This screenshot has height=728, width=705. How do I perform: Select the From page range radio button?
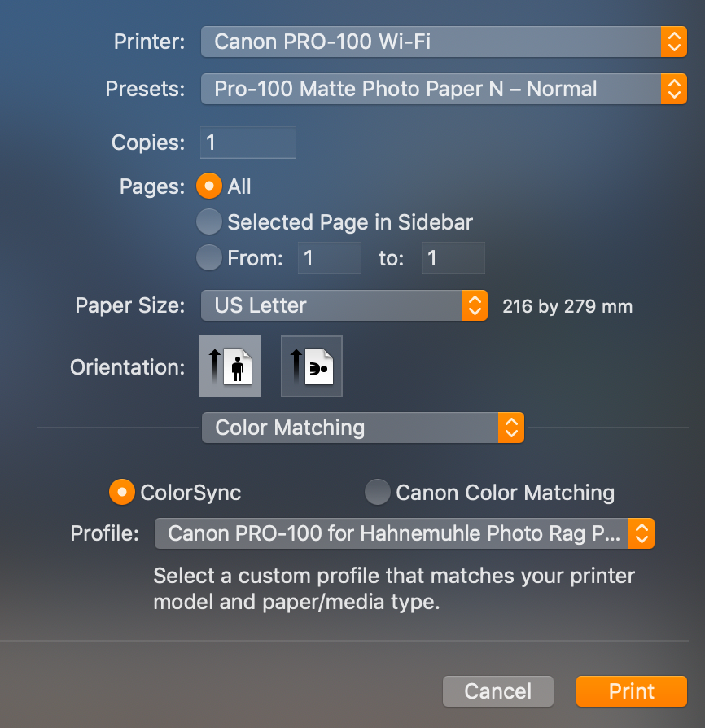209,258
